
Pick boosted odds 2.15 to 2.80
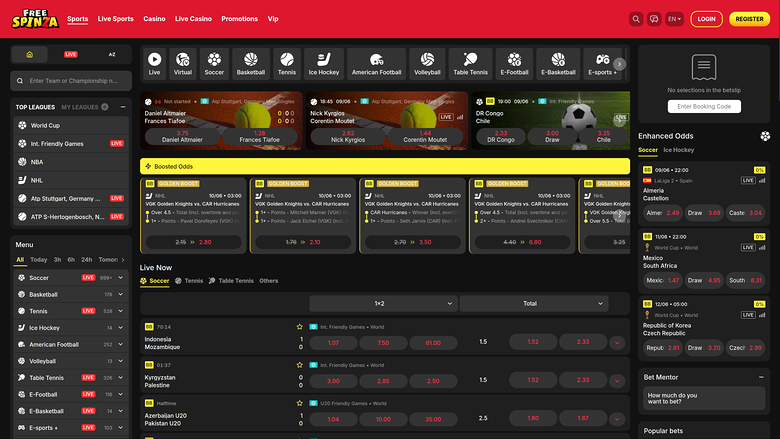(x=194, y=242)
